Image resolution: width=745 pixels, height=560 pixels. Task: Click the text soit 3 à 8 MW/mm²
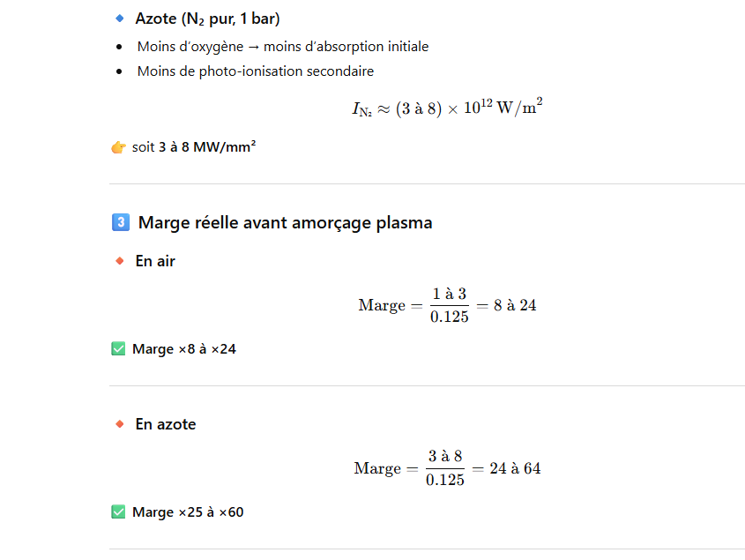[194, 147]
